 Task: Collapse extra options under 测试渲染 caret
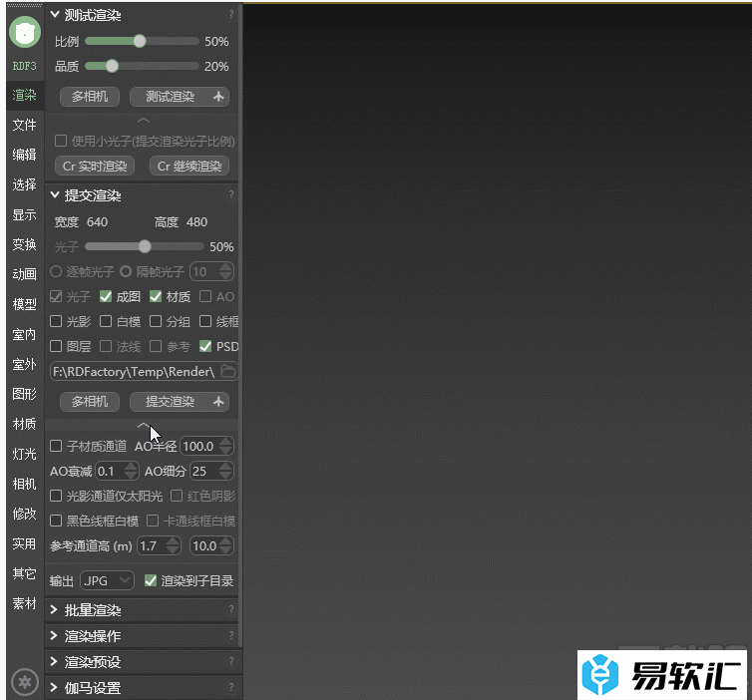(x=144, y=120)
